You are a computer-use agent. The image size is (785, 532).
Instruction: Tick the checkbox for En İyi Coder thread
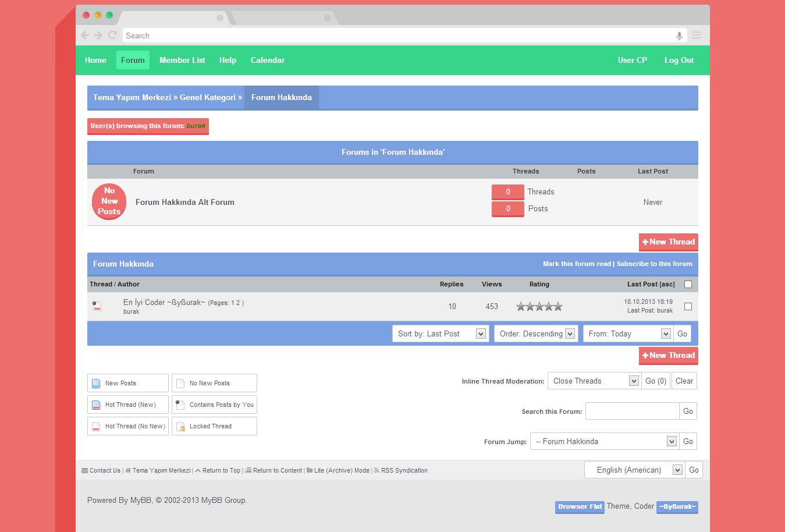click(x=688, y=306)
